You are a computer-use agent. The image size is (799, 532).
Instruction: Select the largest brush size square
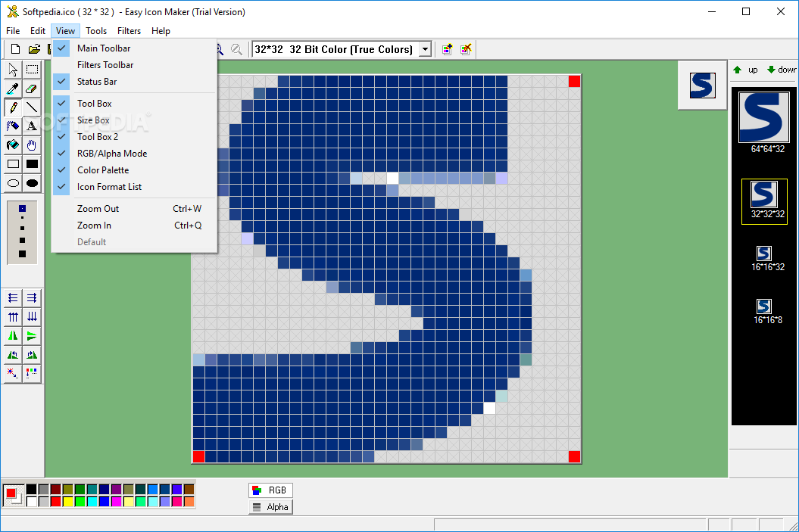(23, 254)
